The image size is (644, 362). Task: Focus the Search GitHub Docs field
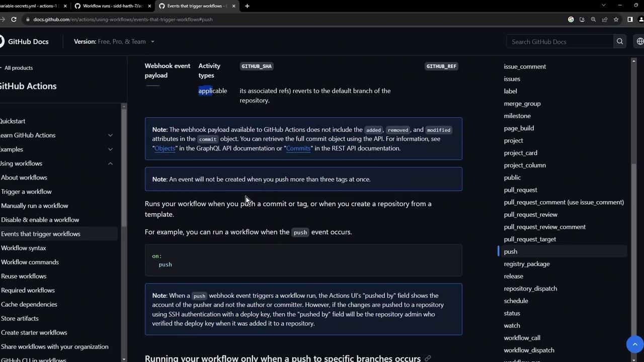coord(559,42)
